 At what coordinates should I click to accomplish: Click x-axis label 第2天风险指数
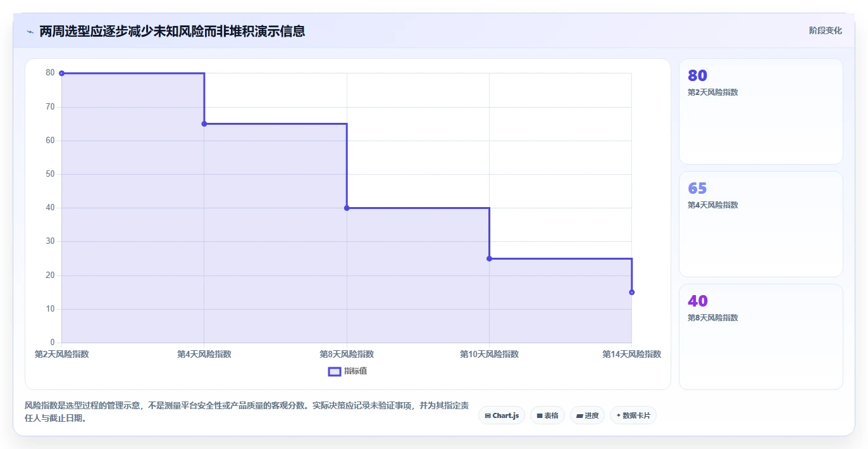(61, 354)
